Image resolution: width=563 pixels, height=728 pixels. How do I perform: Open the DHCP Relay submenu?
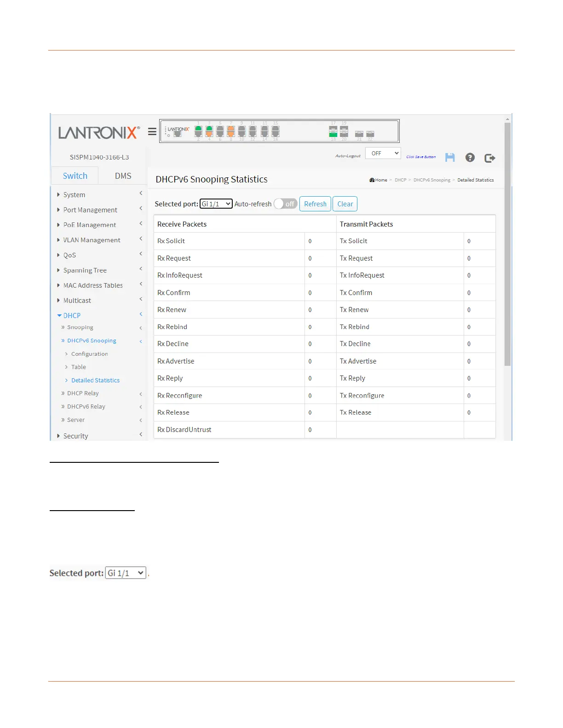click(x=83, y=393)
